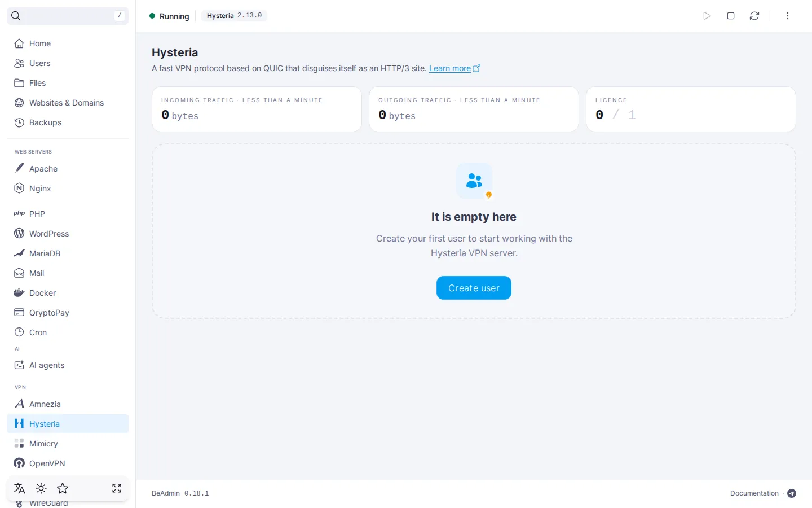Click the Create user button
The image size is (812, 508).
click(x=474, y=288)
